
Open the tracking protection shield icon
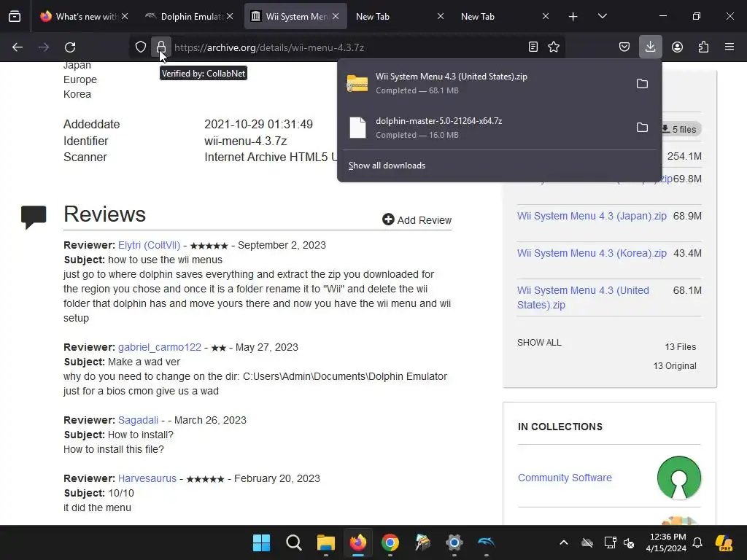click(140, 47)
